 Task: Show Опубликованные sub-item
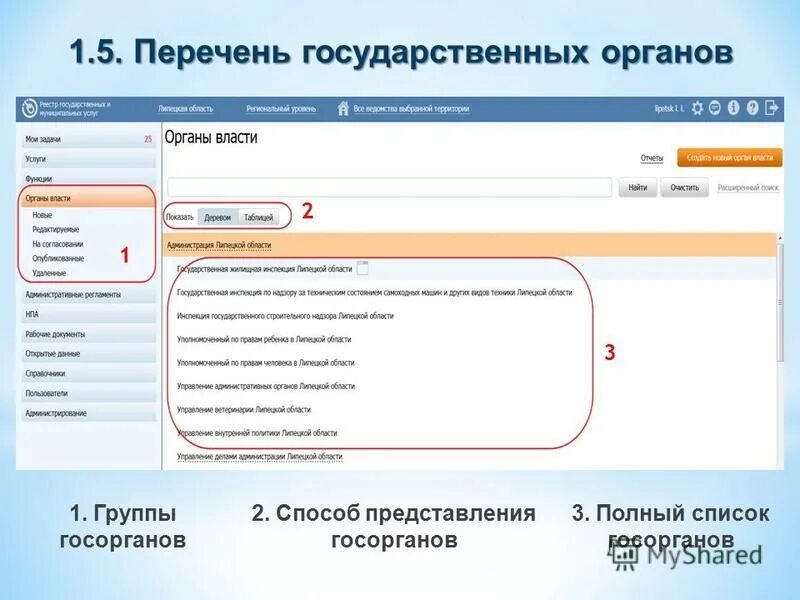pyautogui.click(x=58, y=259)
